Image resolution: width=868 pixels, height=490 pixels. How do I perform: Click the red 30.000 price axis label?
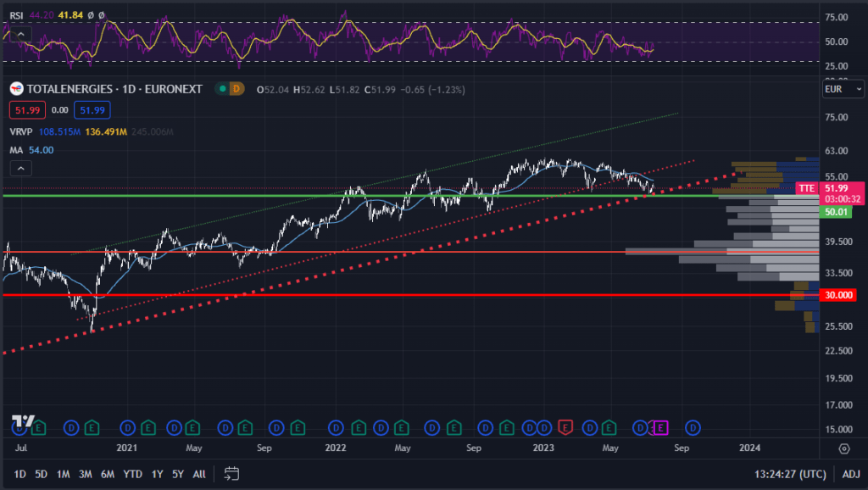point(838,295)
